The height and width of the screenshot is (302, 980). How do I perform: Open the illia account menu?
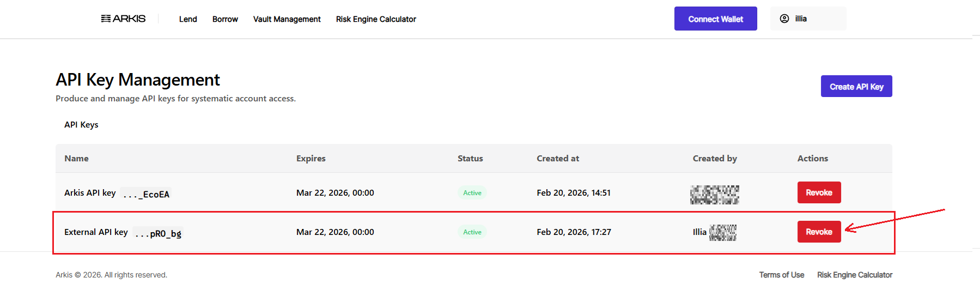tap(808, 19)
